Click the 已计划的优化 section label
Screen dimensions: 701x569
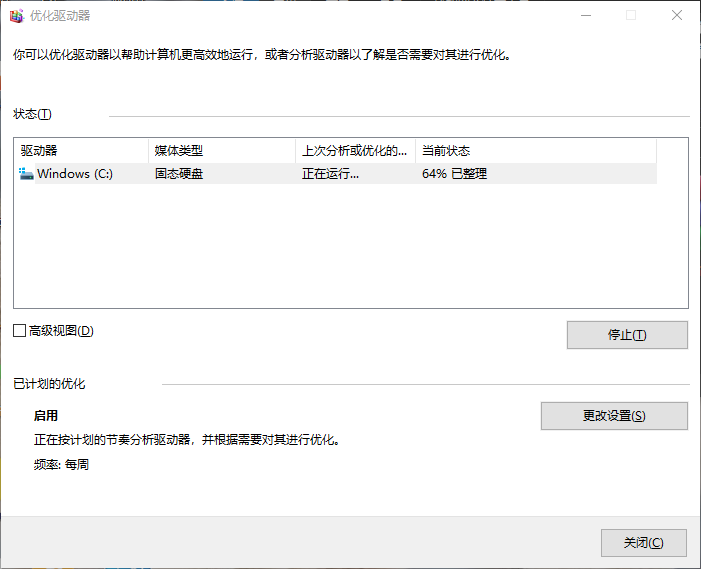49,384
